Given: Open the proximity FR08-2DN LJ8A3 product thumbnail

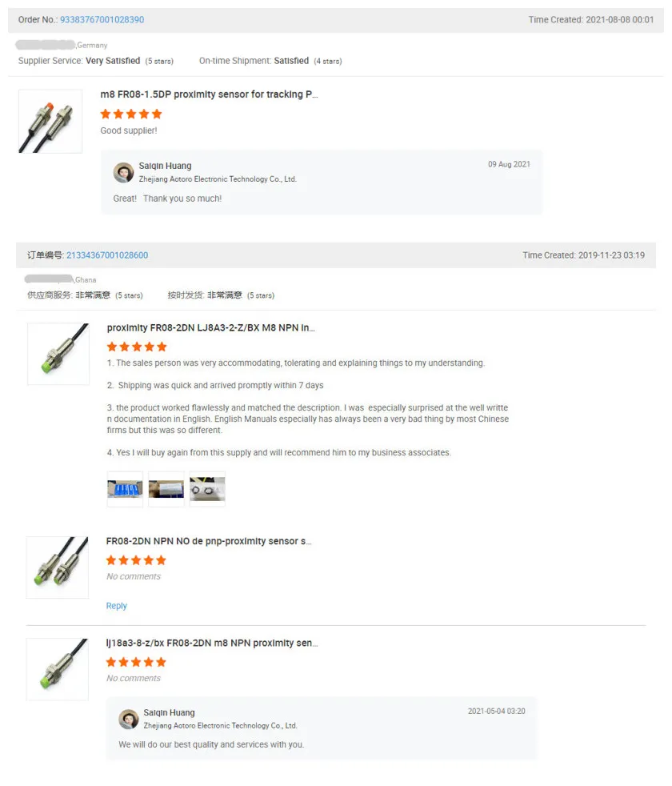Looking at the screenshot, I should (x=58, y=354).
